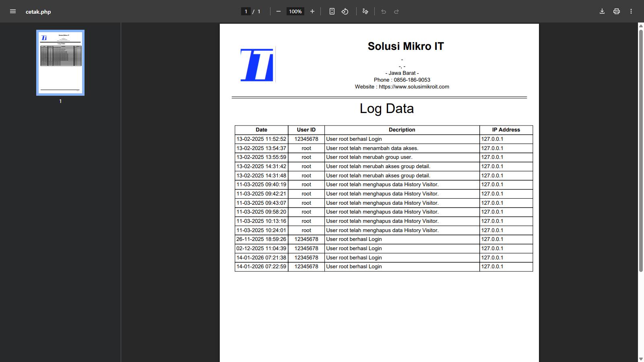Click the fit to page icon
This screenshot has width=644, height=362.
pyautogui.click(x=332, y=11)
